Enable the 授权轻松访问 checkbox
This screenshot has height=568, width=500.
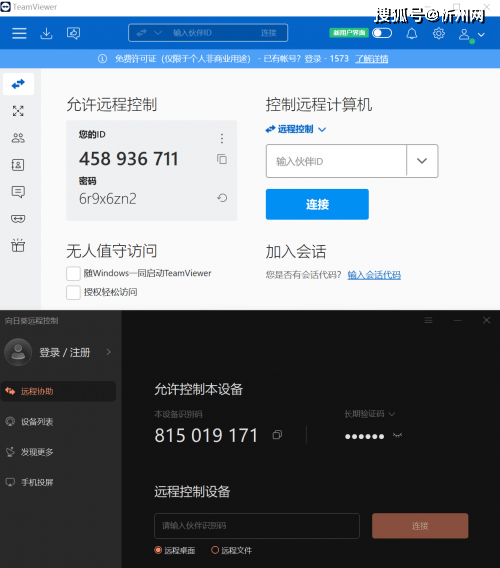[x=73, y=292]
